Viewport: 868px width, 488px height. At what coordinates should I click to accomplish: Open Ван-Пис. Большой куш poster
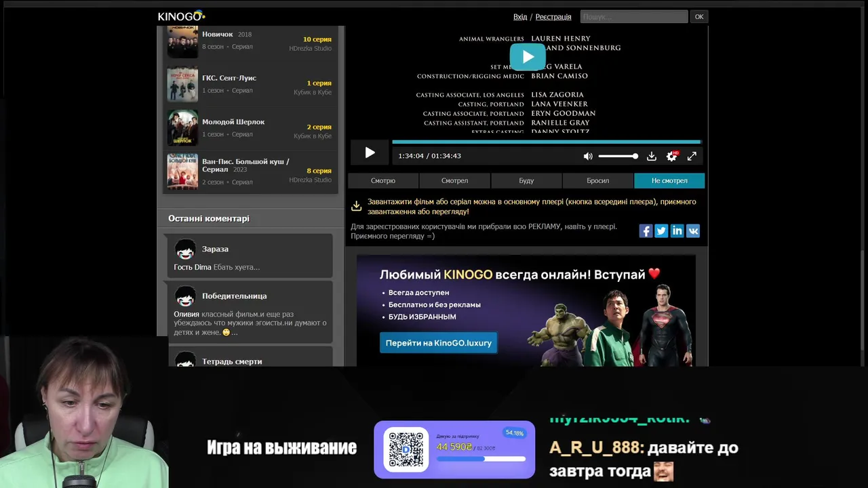click(x=182, y=171)
